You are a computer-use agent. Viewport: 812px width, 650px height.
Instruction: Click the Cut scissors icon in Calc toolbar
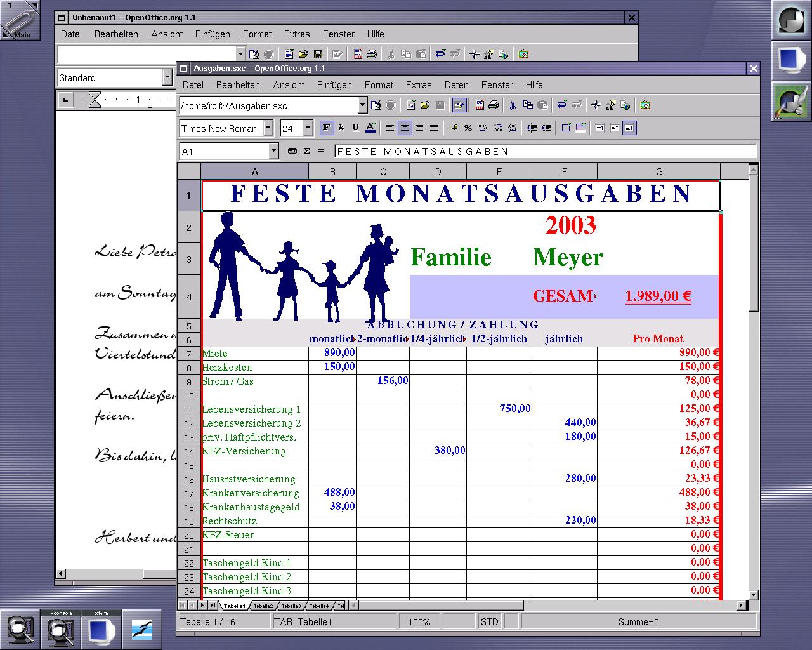click(x=513, y=105)
